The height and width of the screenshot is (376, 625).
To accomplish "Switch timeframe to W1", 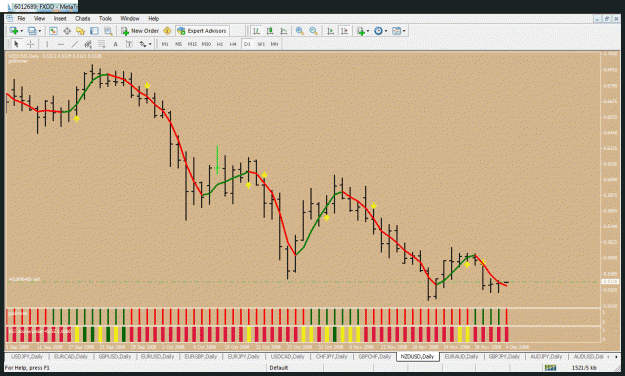I will coord(261,44).
